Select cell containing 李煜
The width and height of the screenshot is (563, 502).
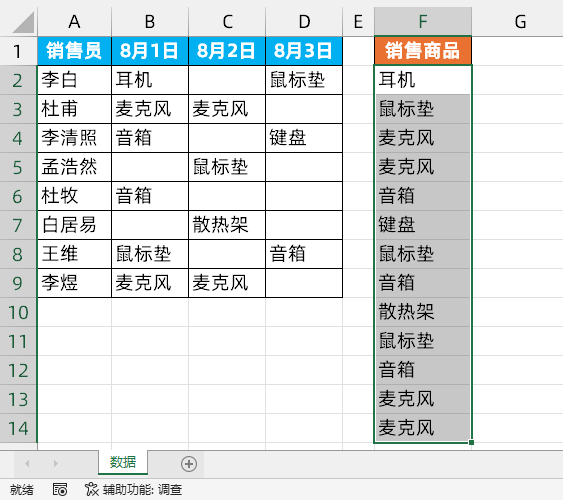pyautogui.click(x=74, y=283)
